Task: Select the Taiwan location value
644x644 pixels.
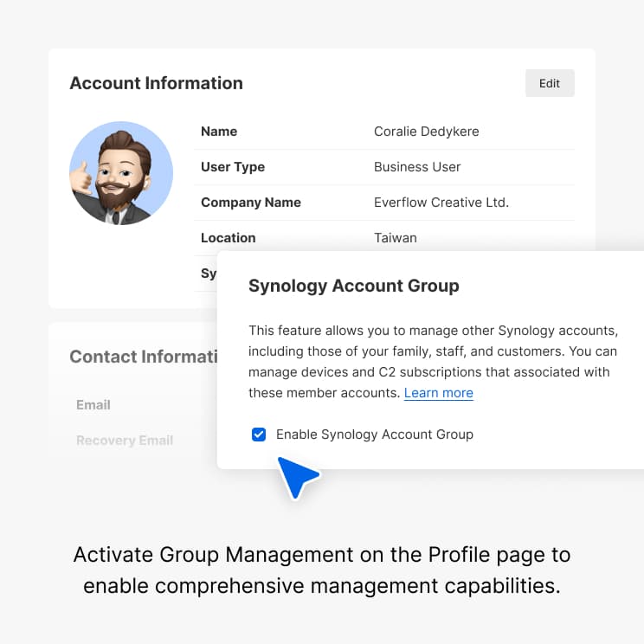Action: (x=395, y=238)
